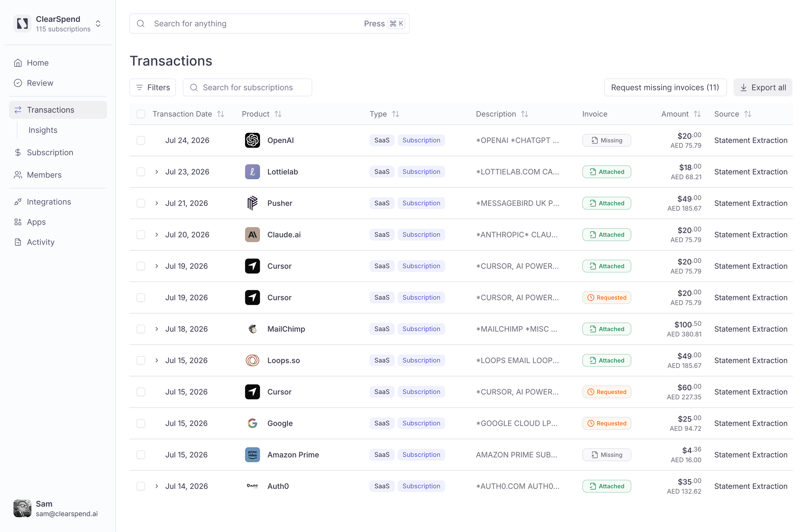Viewport: 807px width, 532px height.
Task: Open the ClearSpend workspace switcher chevrons
Action: pos(98,24)
